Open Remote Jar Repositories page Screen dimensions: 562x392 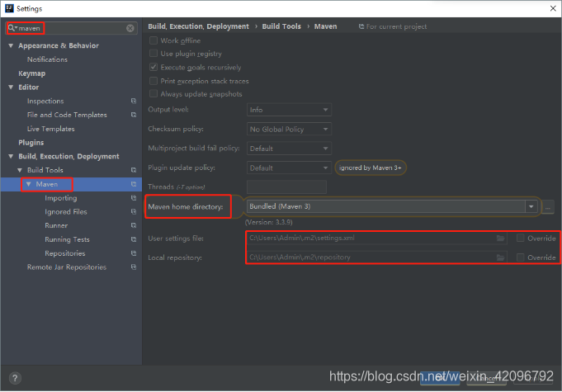[x=67, y=267]
